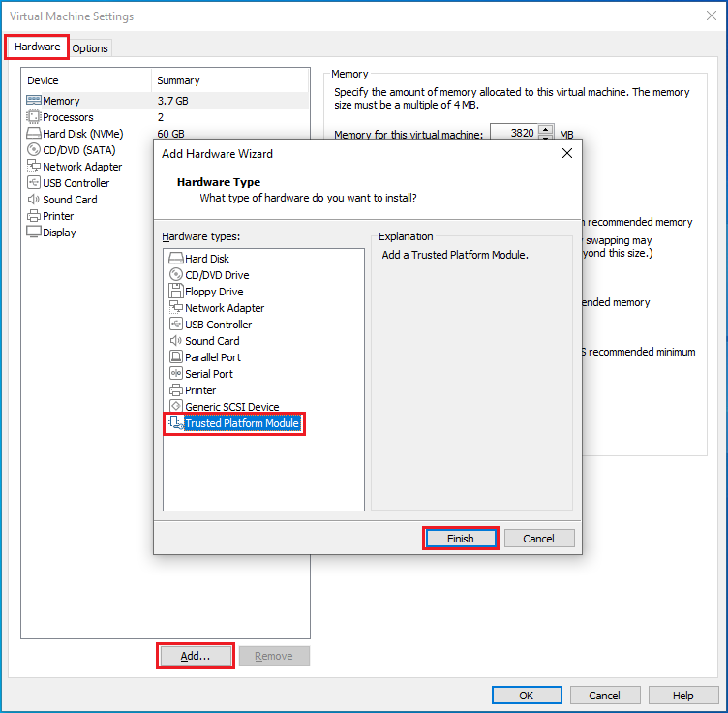Click the Remove button
The width and height of the screenshot is (728, 713).
(x=274, y=656)
